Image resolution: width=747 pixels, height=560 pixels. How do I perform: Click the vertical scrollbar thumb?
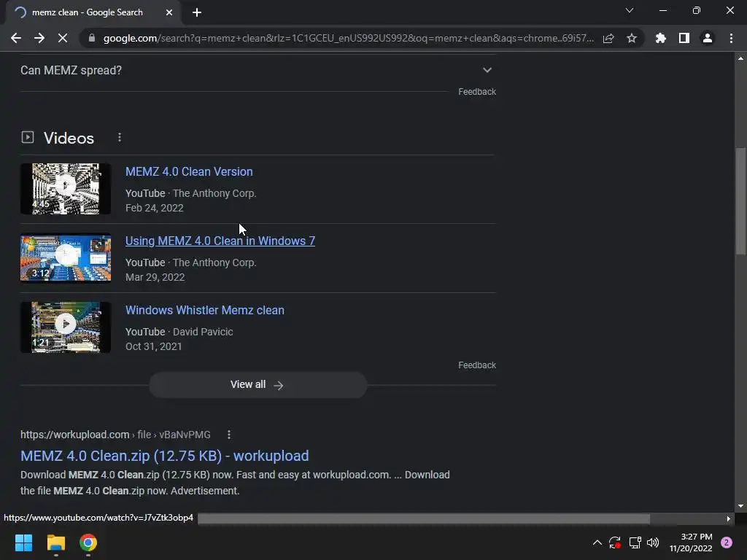click(x=740, y=203)
